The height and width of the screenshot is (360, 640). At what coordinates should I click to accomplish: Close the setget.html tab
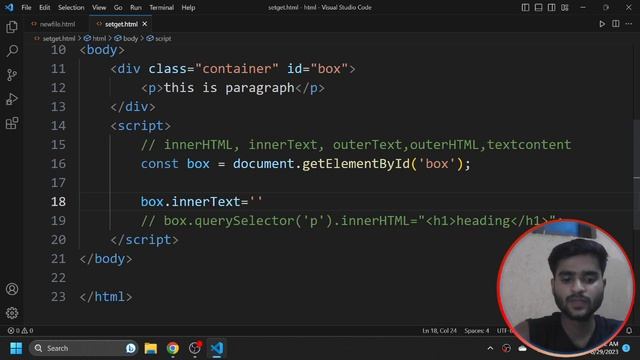[x=144, y=24]
